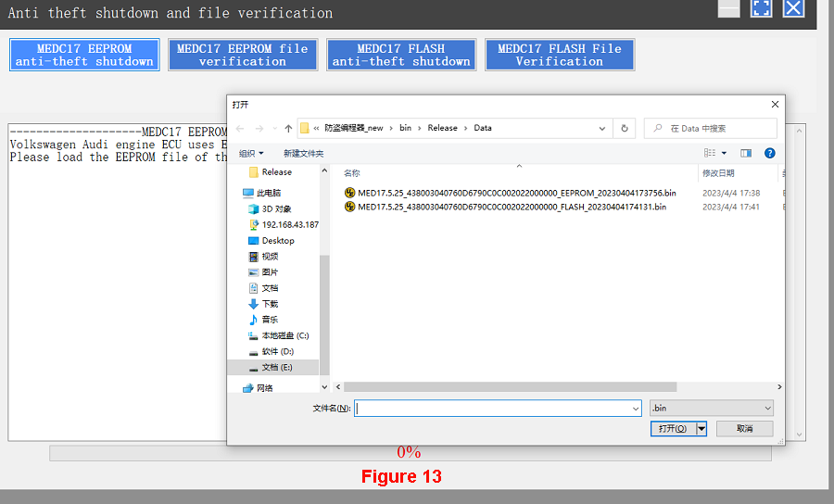
Task: Open view options dropdown arrow
Action: click(724, 153)
